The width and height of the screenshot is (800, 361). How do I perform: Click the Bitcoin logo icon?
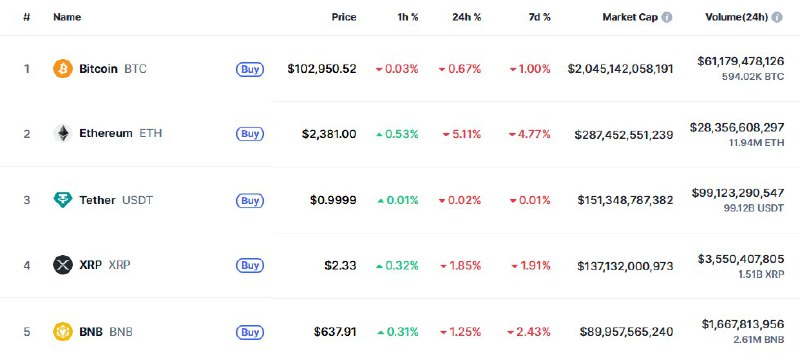pyautogui.click(x=63, y=68)
